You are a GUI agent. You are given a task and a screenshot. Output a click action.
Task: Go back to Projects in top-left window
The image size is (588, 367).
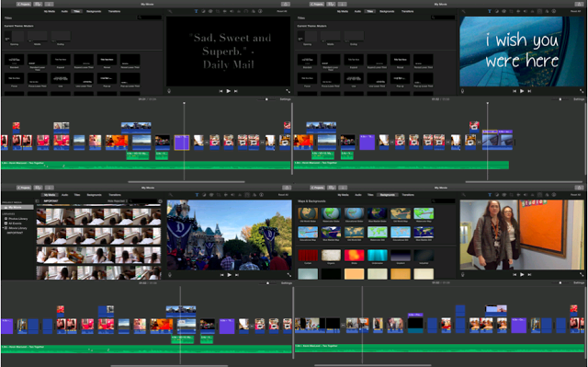(24, 4)
